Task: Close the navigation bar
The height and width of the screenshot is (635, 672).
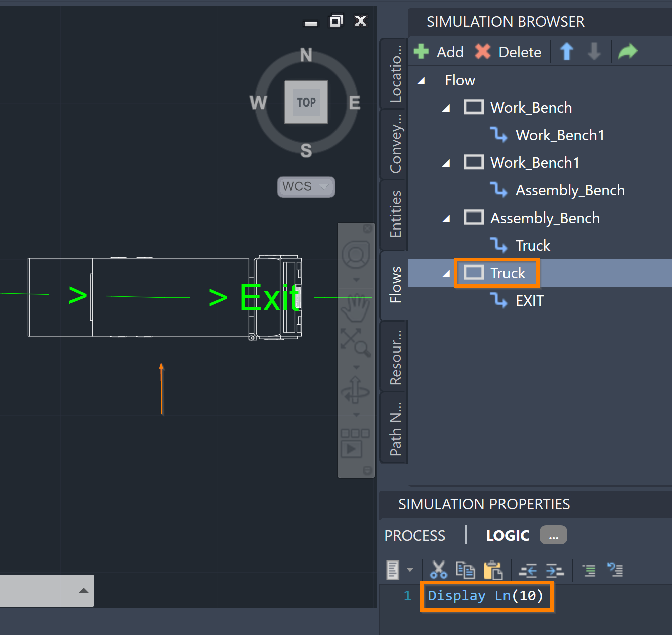Action: tap(368, 229)
